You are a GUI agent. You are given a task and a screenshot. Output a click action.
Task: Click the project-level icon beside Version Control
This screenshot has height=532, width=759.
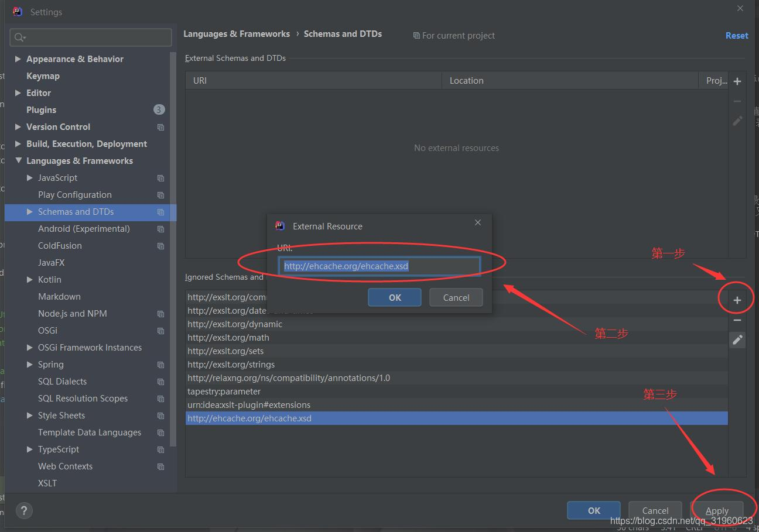coord(160,127)
